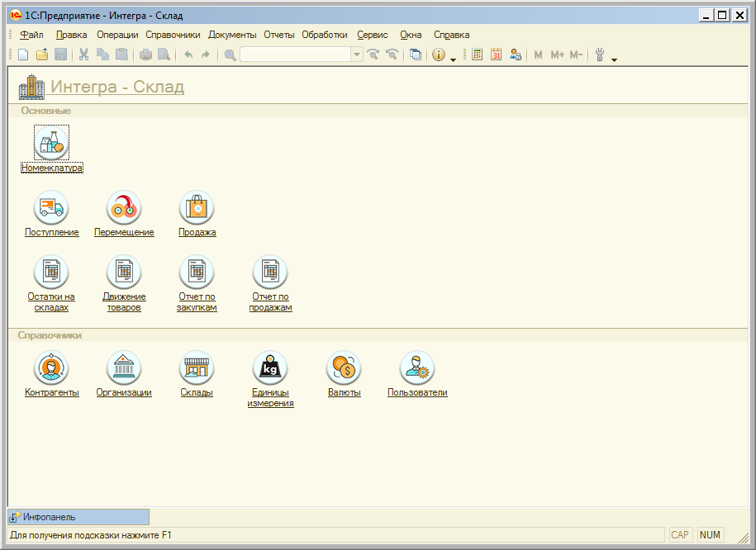Viewport: 756px width, 550px height.
Task: Open the Продажа shopping bag icon
Action: click(x=197, y=207)
